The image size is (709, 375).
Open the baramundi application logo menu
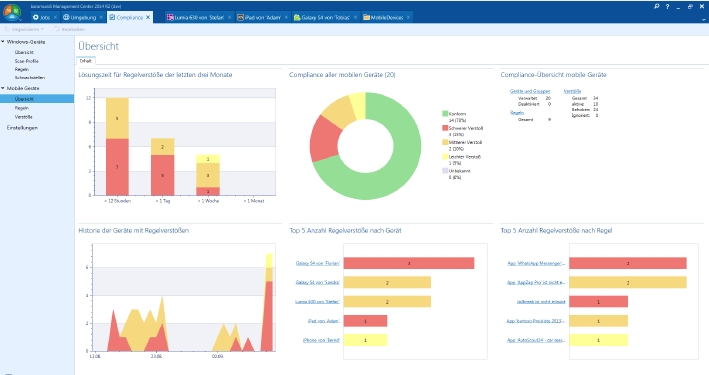[12, 12]
